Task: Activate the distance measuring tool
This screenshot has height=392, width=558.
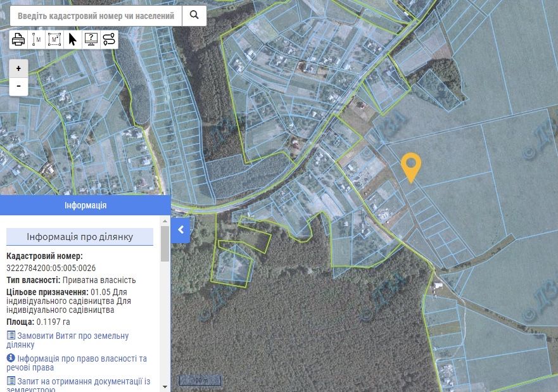Action: coord(37,39)
